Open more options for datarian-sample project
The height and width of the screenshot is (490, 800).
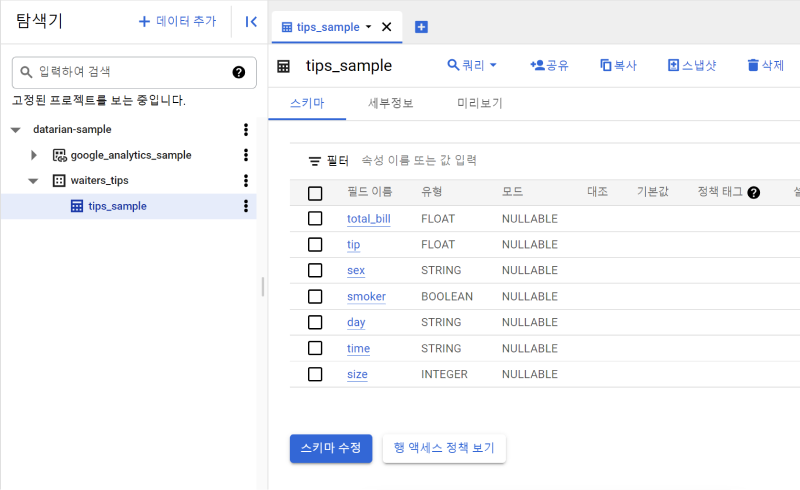tap(246, 130)
